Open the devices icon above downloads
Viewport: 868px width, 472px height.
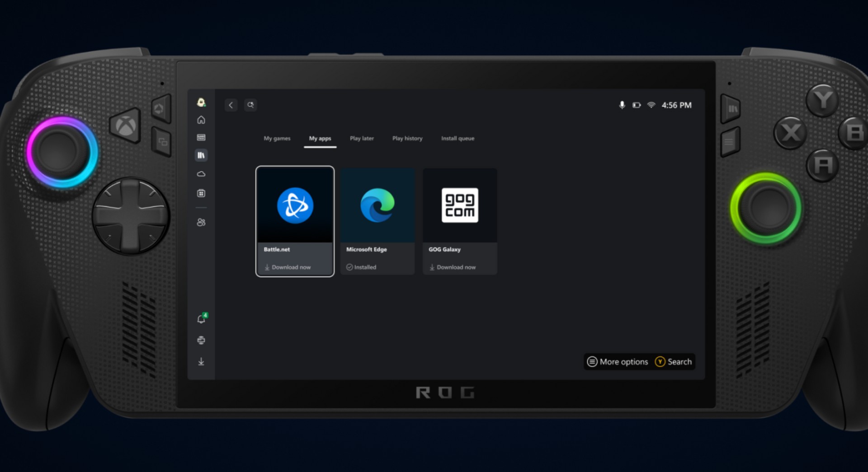[x=201, y=340]
